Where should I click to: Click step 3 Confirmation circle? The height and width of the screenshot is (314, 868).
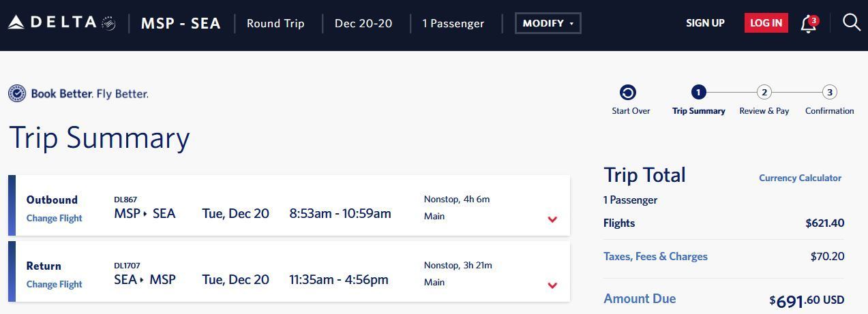(x=829, y=92)
